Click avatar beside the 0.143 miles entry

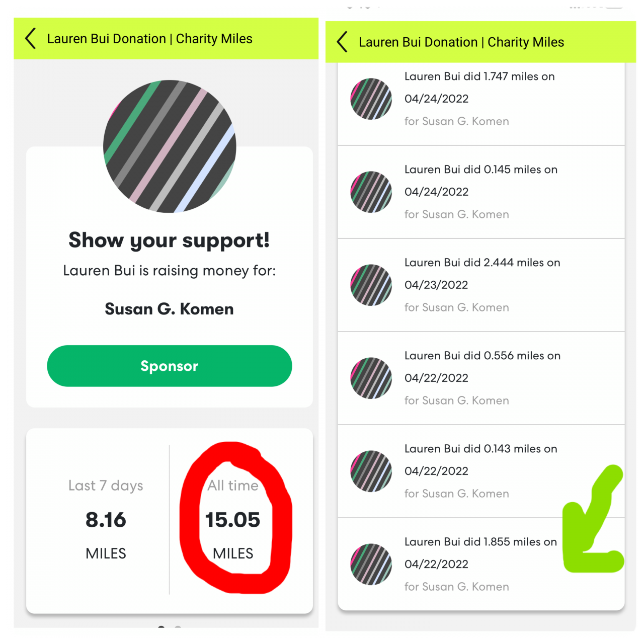coord(371,471)
